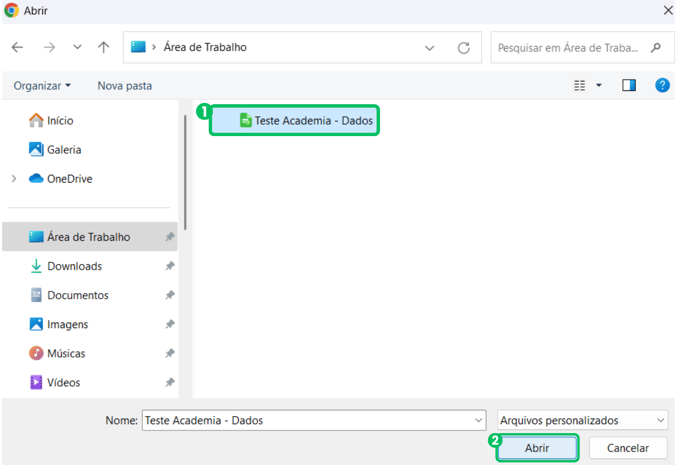The height and width of the screenshot is (465, 688).
Task: Click the search magnifier icon
Action: pyautogui.click(x=656, y=47)
